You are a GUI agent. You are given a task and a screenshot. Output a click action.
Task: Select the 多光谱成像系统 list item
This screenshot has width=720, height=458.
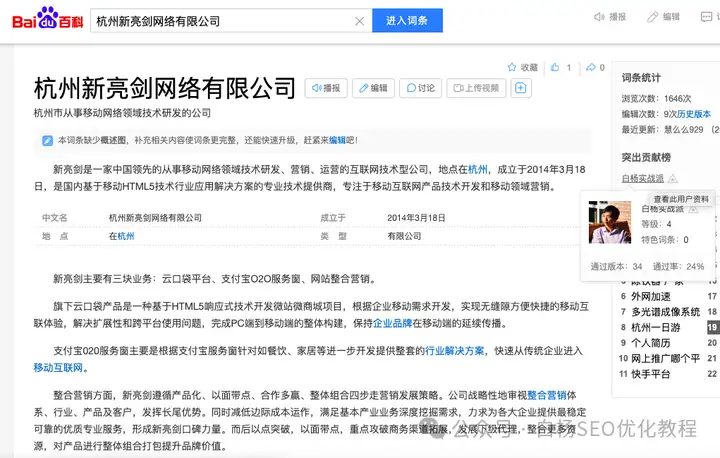tap(665, 312)
